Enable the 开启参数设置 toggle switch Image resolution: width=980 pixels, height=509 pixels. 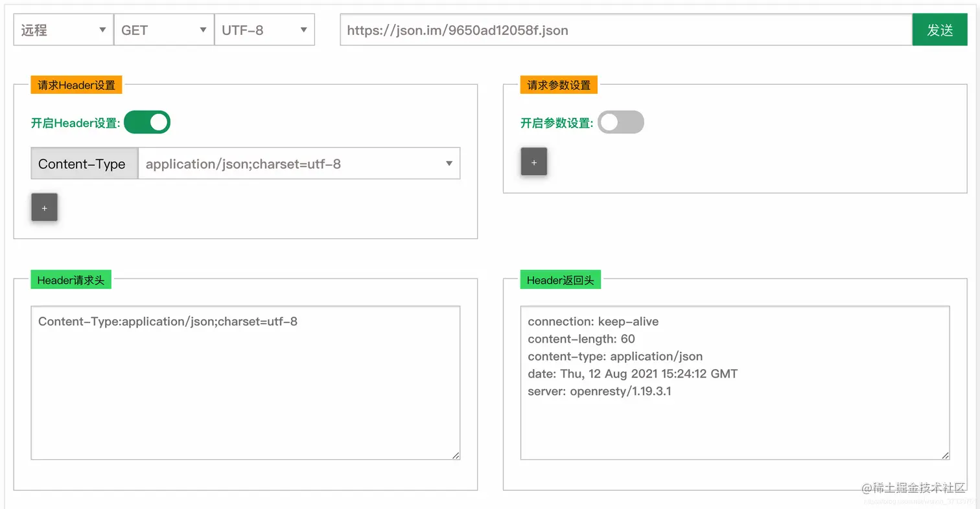pos(621,122)
